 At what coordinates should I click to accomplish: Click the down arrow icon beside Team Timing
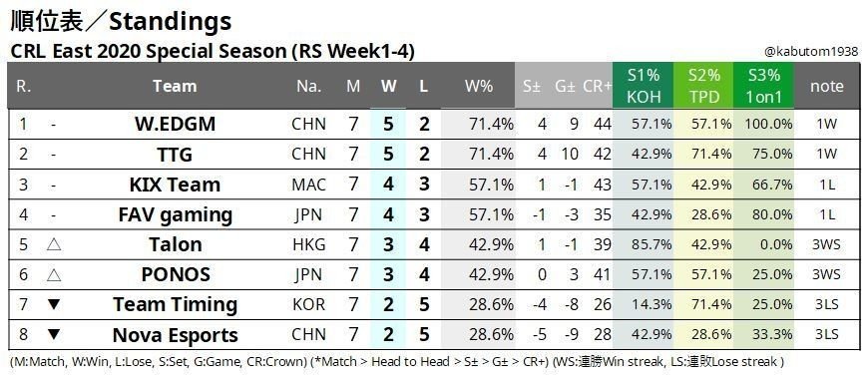tap(54, 304)
